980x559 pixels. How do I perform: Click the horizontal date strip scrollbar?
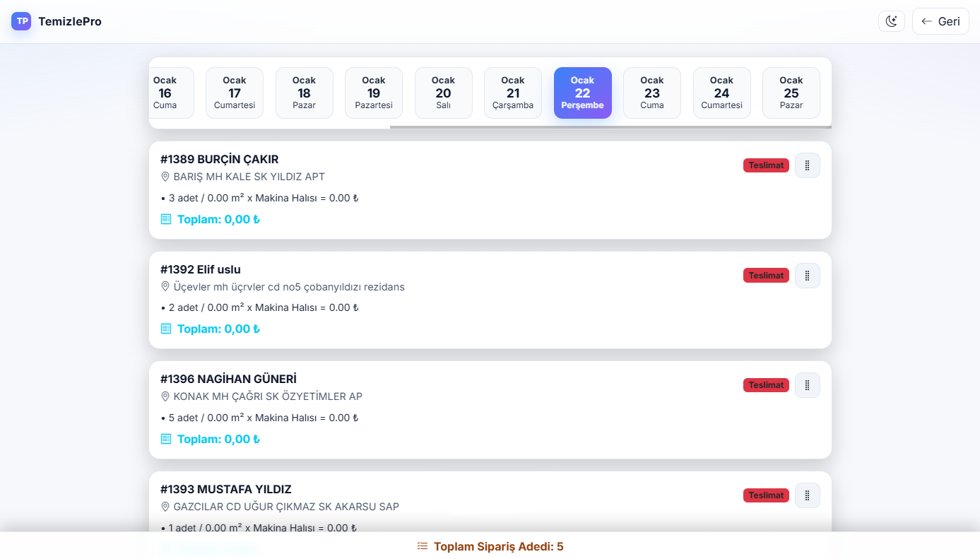[610, 127]
